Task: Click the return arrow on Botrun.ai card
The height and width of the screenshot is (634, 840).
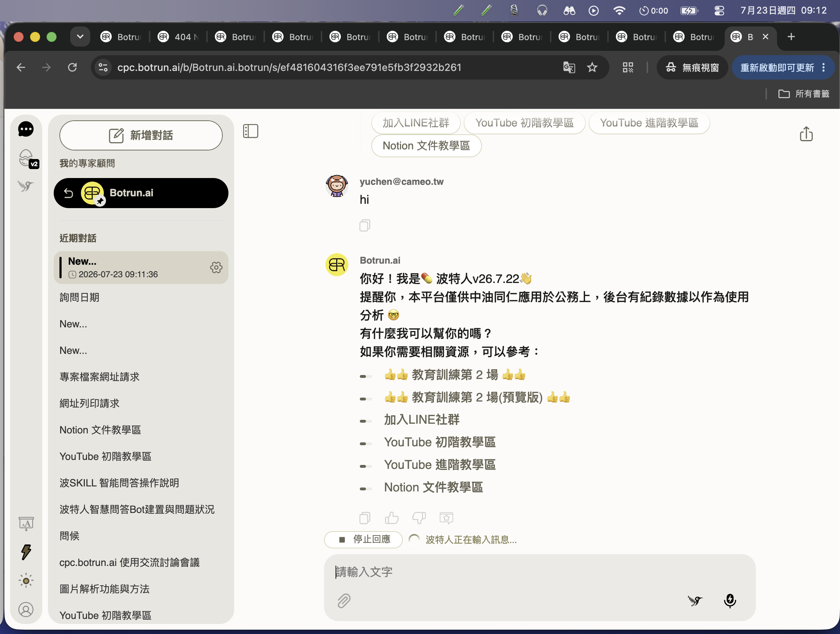Action: pos(68,193)
